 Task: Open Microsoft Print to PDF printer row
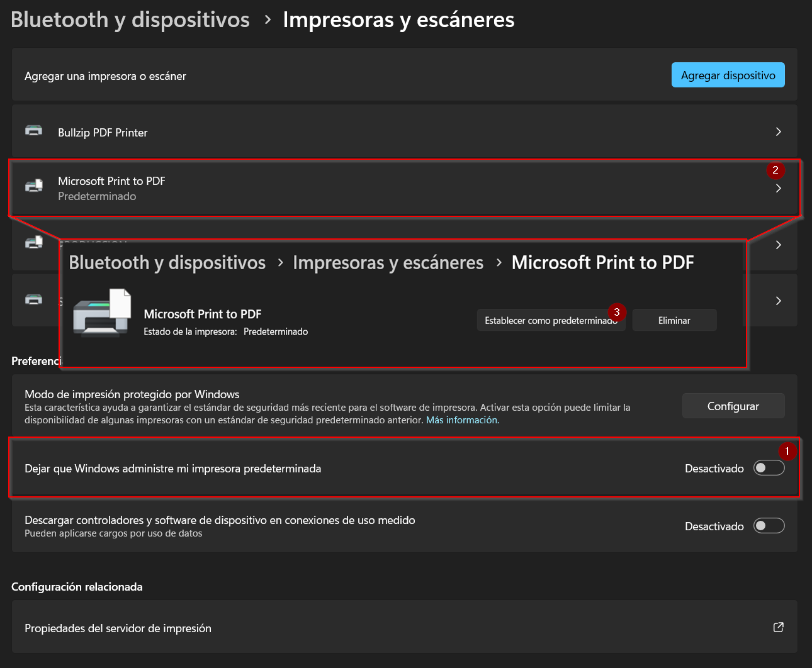[405, 188]
